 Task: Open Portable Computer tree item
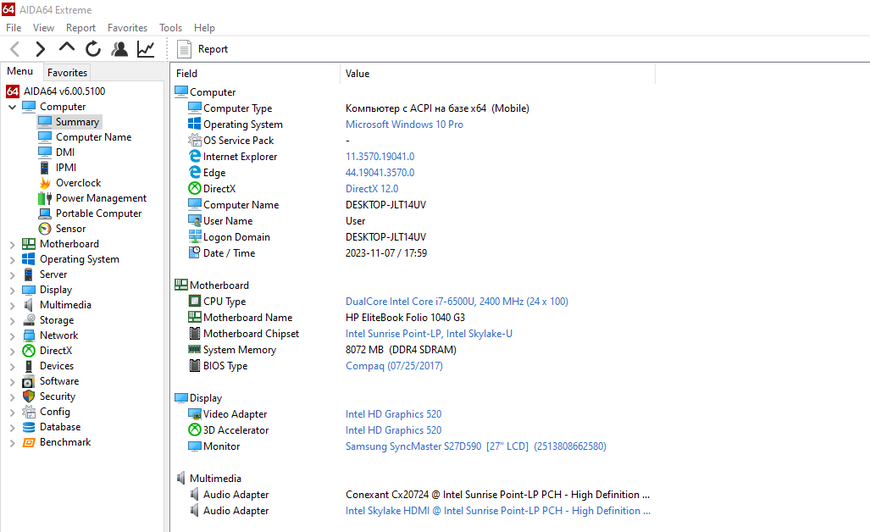point(98,214)
